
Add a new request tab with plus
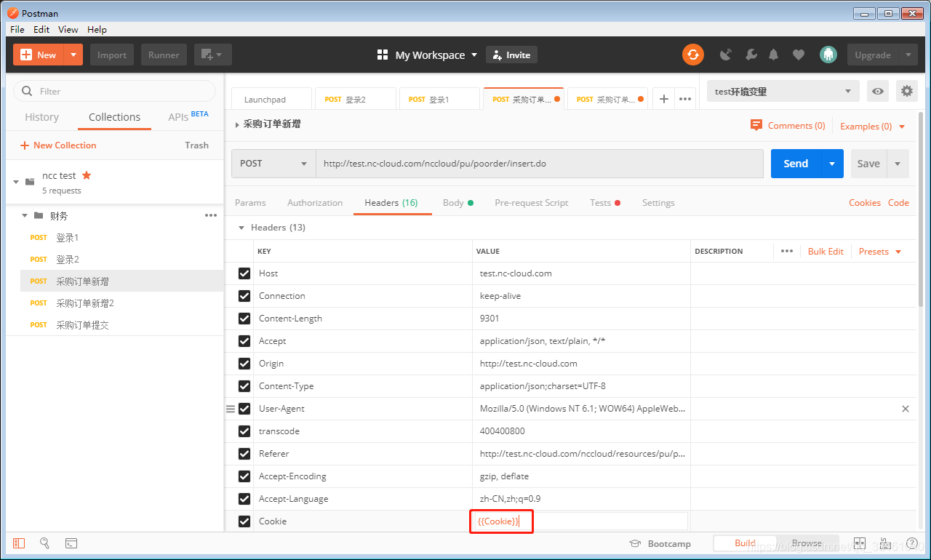pyautogui.click(x=663, y=99)
